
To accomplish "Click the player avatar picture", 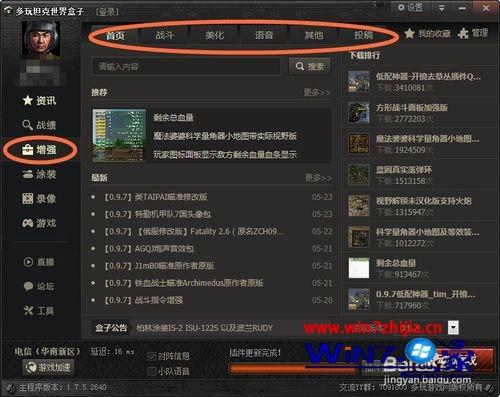I will pos(41,40).
